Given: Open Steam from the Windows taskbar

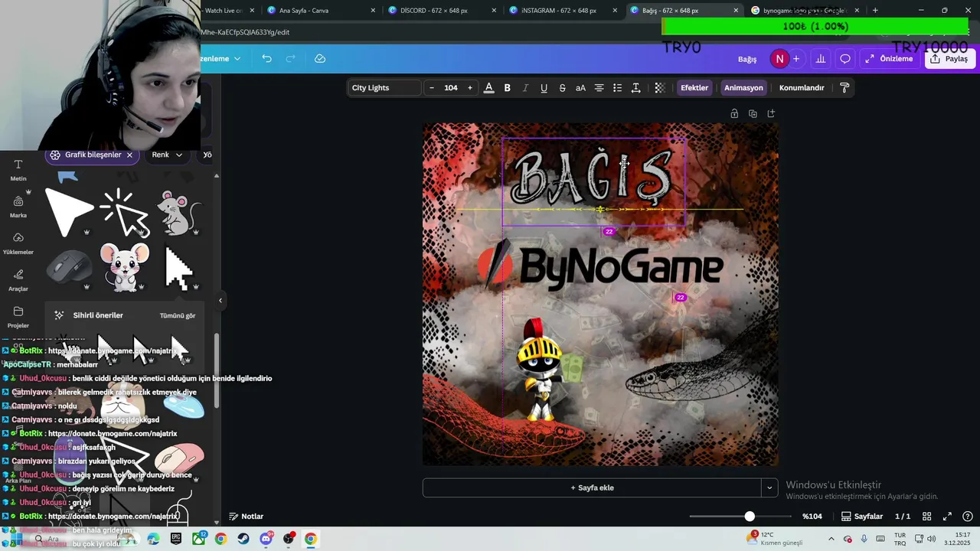Looking at the screenshot, I should 243,539.
